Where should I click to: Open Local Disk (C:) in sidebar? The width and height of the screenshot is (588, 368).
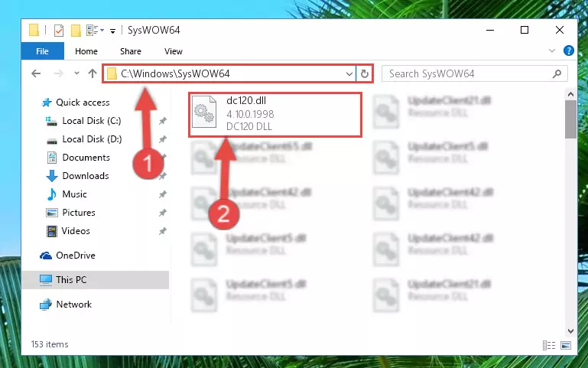click(92, 121)
